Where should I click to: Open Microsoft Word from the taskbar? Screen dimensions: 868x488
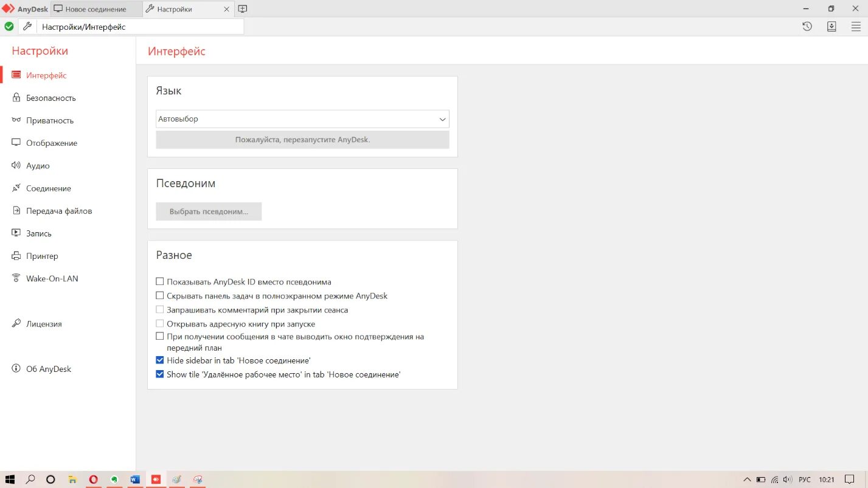pyautogui.click(x=134, y=479)
